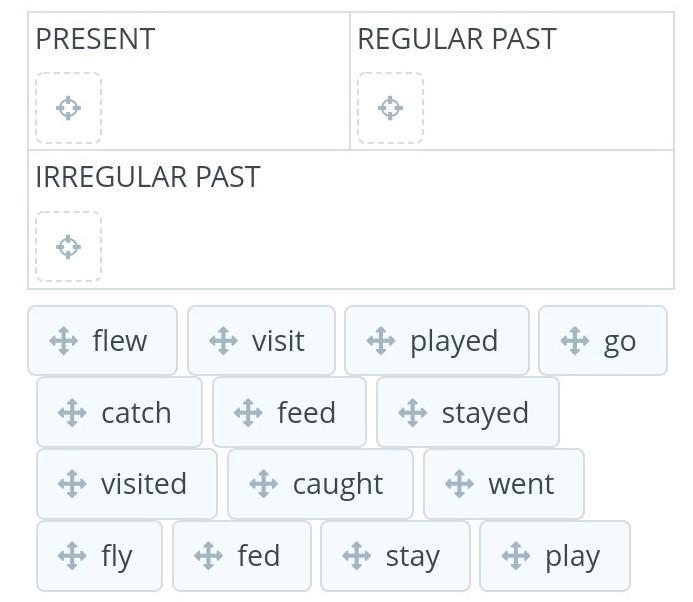Click the REGULAR PAST drop zone target
This screenshot has height=602, width=693.
[x=390, y=108]
